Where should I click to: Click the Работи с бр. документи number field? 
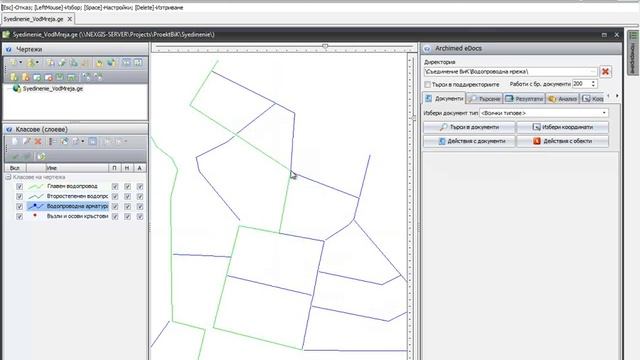tap(582, 84)
